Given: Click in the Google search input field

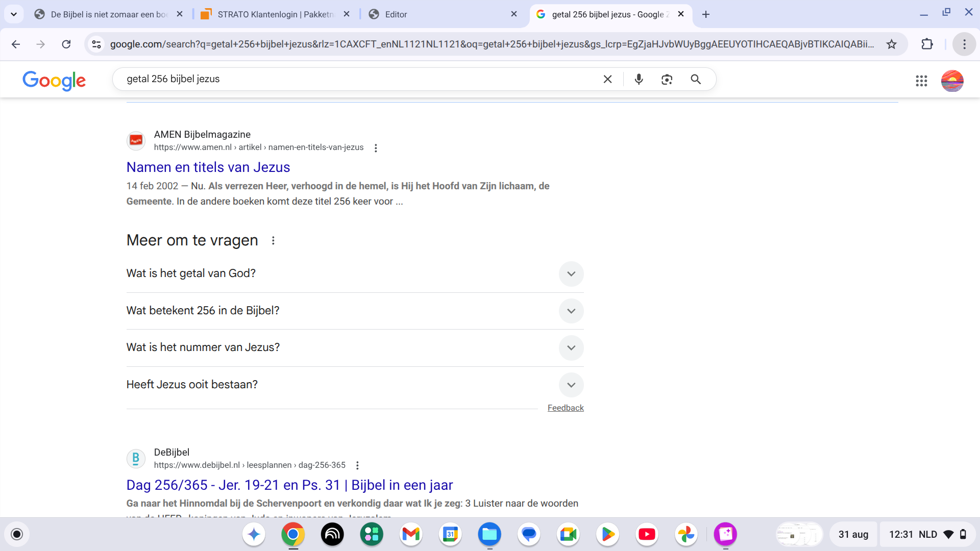Looking at the screenshot, I should click(357, 79).
